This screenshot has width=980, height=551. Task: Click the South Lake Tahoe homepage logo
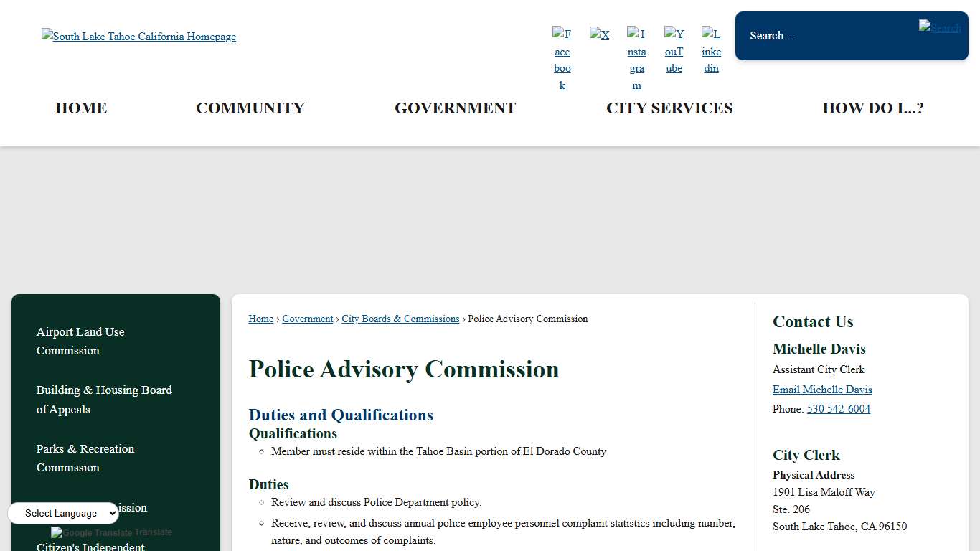coord(138,37)
